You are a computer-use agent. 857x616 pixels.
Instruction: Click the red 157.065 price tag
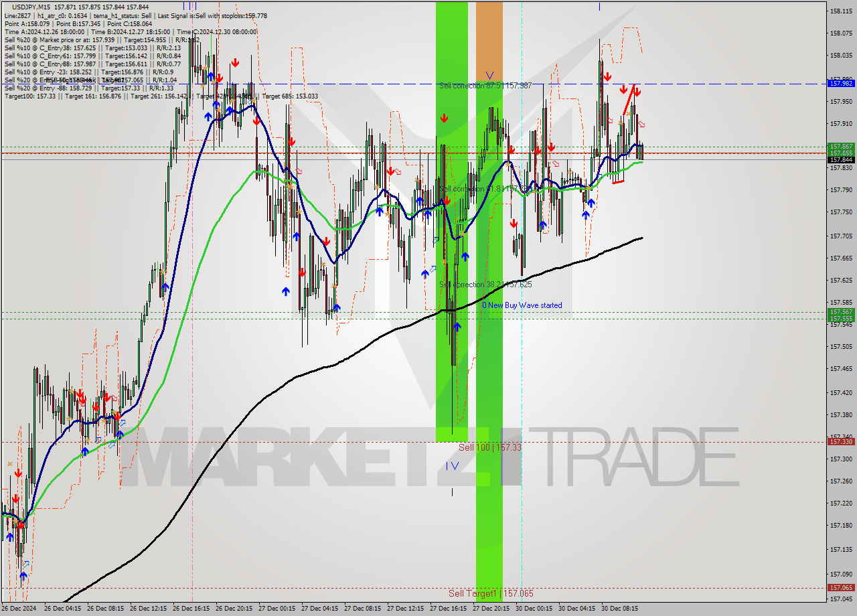841,587
